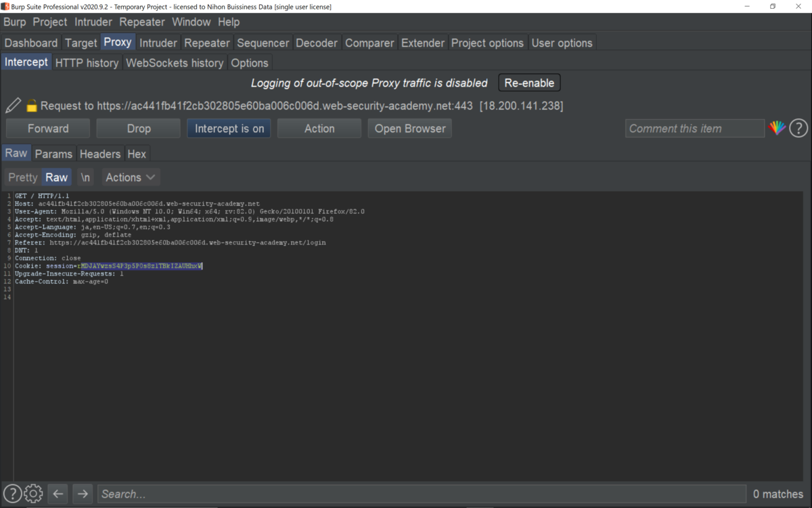Open the Comparer tab
This screenshot has width=812, height=508.
[x=369, y=43]
